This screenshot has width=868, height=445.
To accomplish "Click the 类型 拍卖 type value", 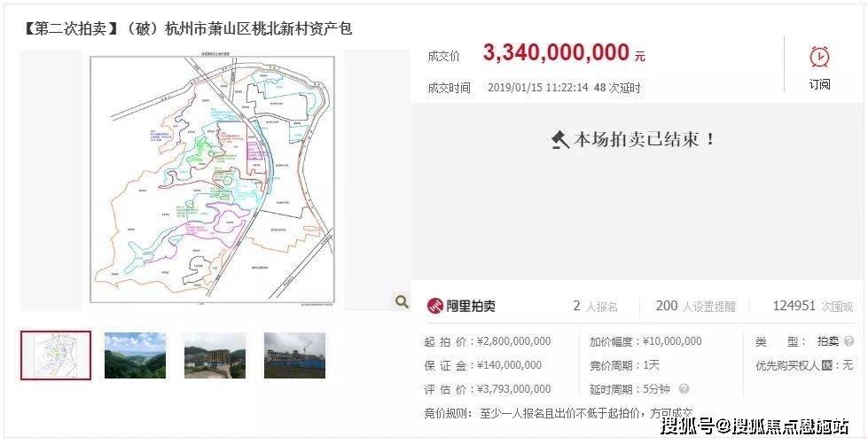I will (828, 341).
